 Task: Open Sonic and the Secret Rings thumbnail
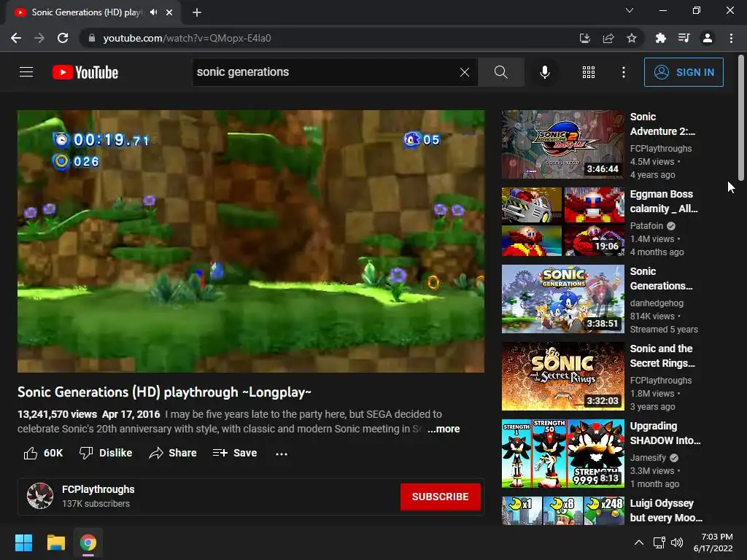coord(562,376)
